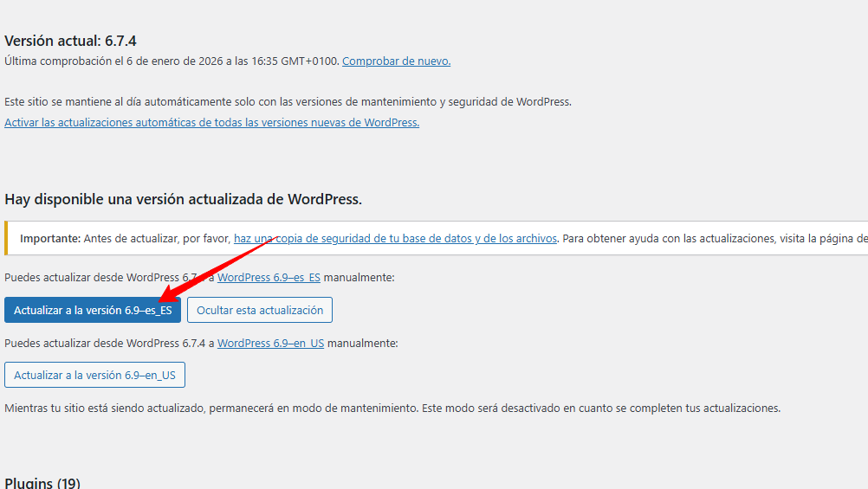The image size is (868, 489).
Task: Click the bold 'Importante:' label in notice
Action: 50,238
